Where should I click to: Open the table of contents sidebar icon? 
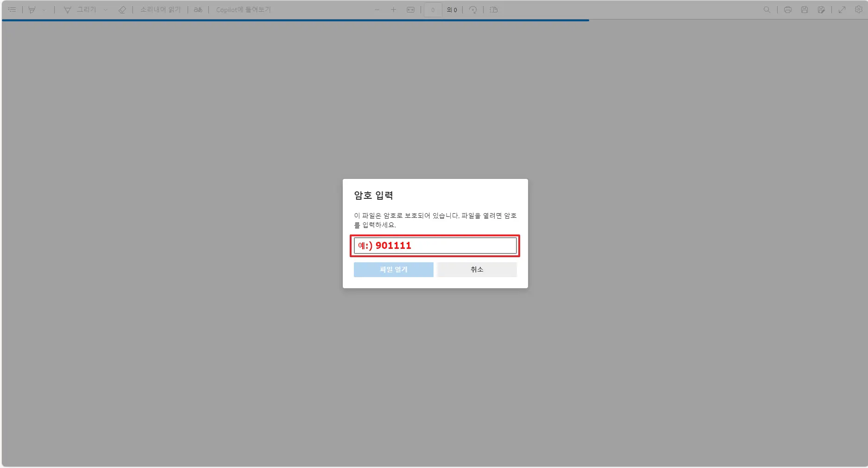(12, 10)
